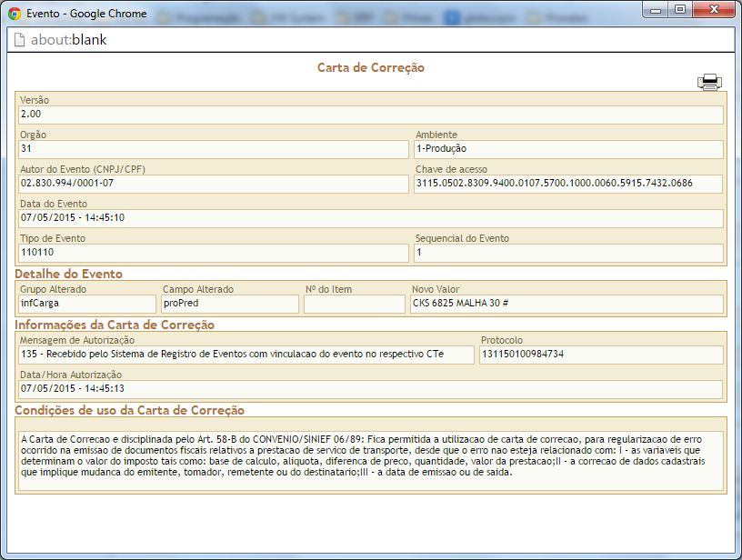Viewport: 742px width, 560px height.
Task: Click Campo Alterado field proPred
Action: tap(230, 304)
